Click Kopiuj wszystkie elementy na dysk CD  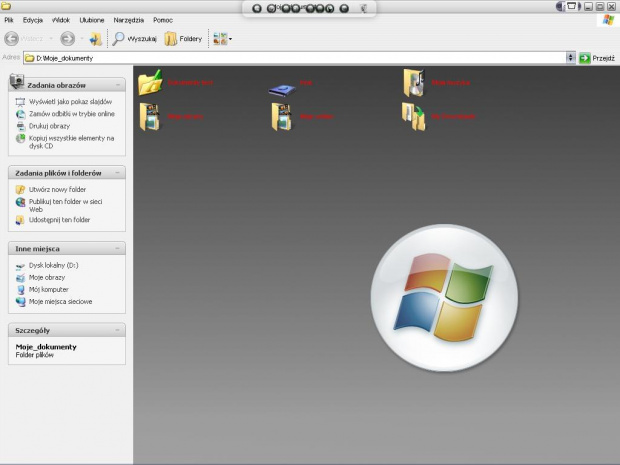point(72,142)
